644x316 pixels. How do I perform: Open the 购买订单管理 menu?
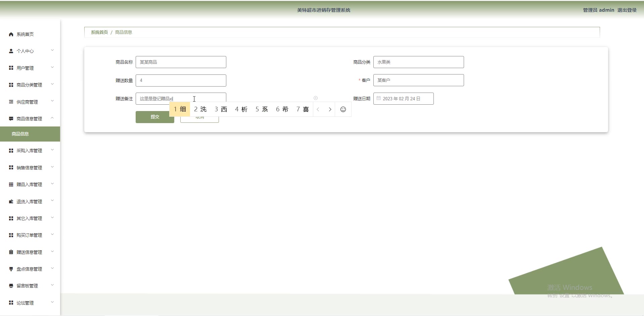click(x=30, y=235)
